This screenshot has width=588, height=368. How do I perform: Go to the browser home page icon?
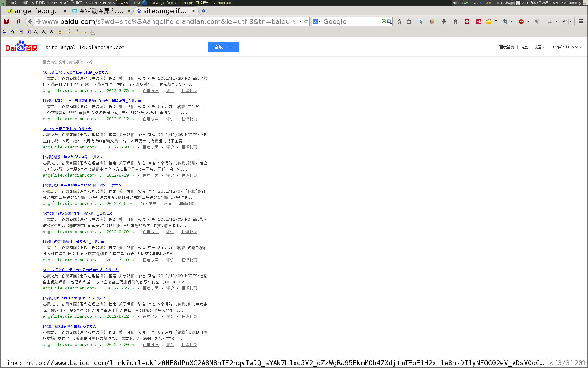click(x=455, y=21)
